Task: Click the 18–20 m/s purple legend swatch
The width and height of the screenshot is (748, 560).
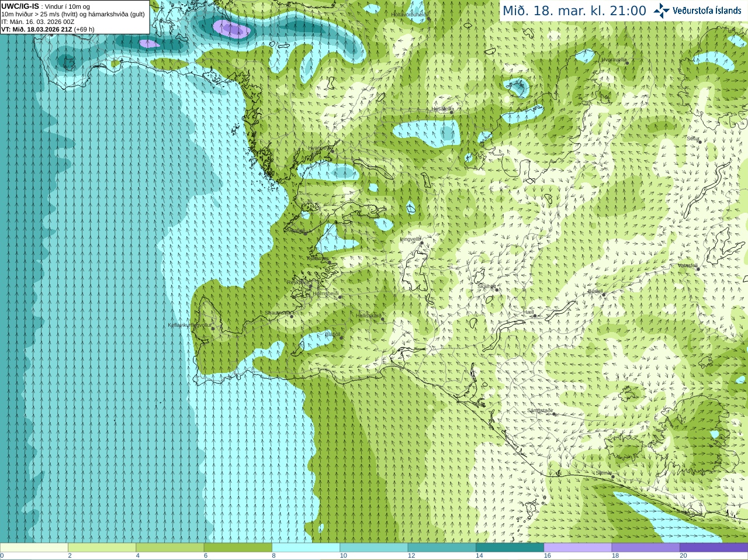Action: 646,548
